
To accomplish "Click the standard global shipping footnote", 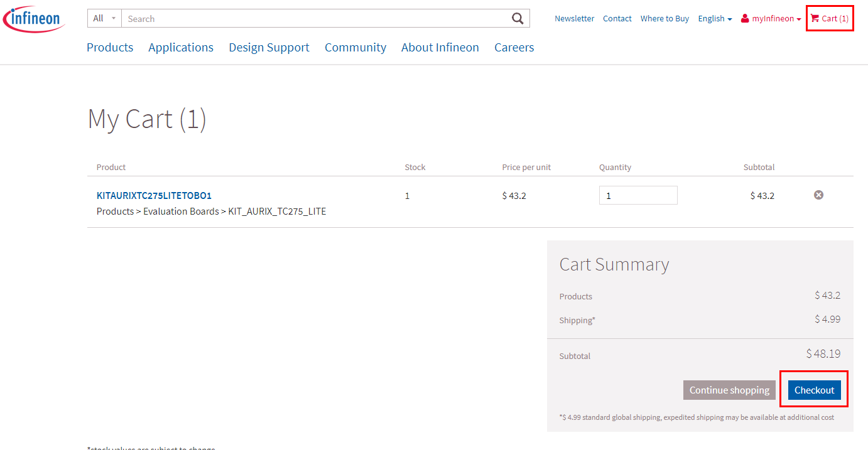I will 697,417.
